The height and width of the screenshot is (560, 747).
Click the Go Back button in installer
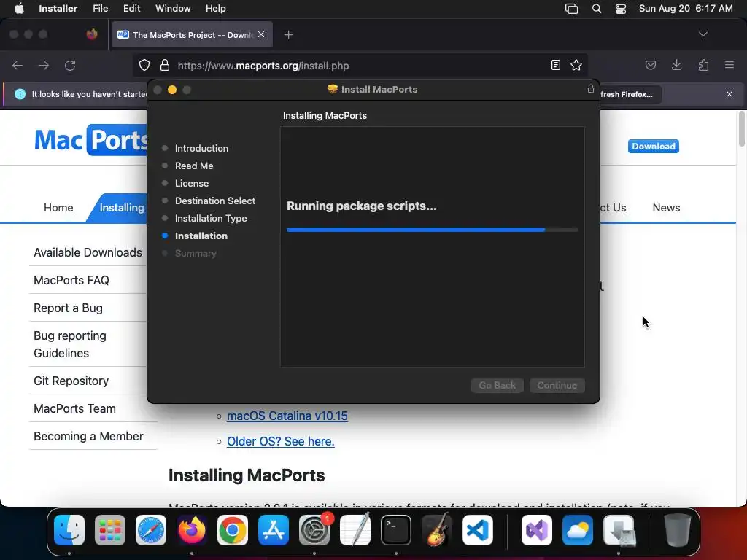(x=497, y=385)
